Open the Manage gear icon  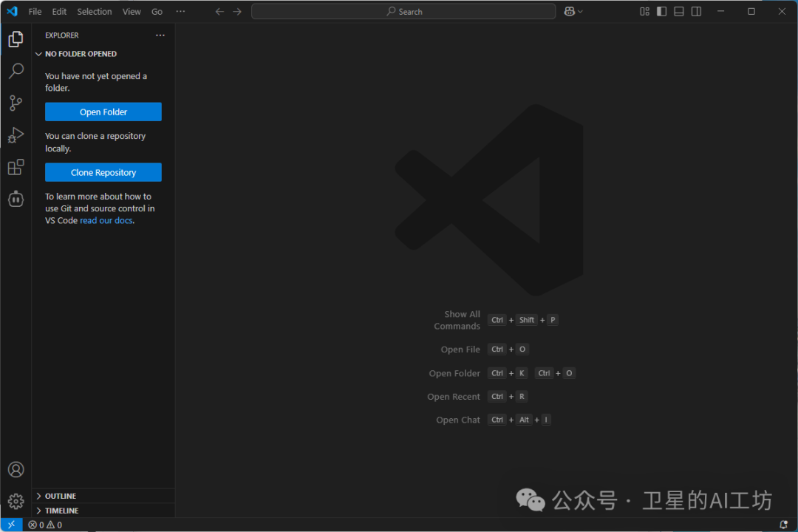tap(16, 501)
